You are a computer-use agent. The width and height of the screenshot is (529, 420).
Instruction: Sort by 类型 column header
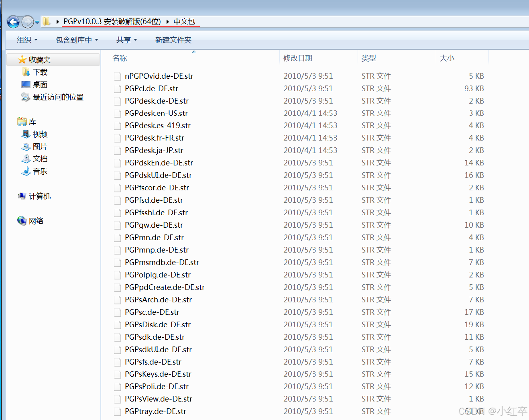[x=369, y=58]
